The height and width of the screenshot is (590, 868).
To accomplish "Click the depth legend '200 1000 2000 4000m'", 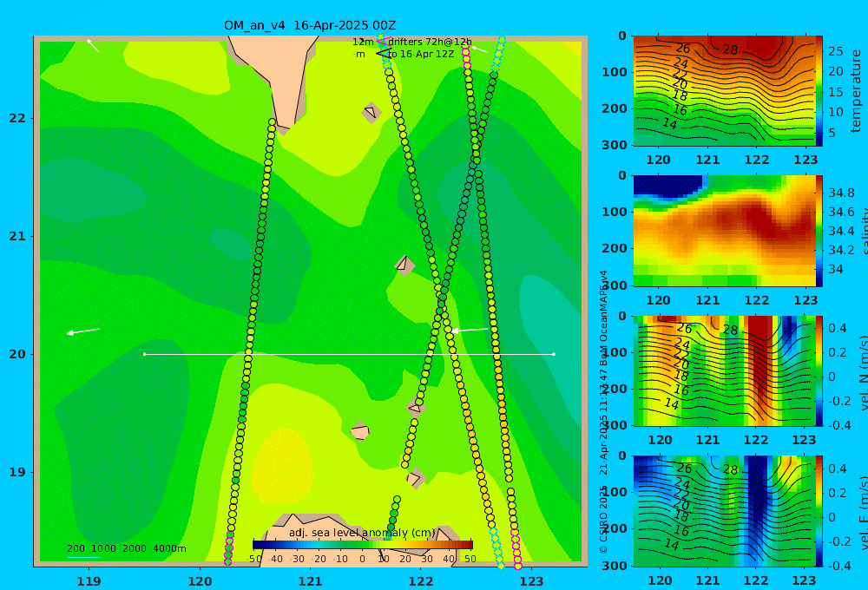I will pyautogui.click(x=126, y=548).
